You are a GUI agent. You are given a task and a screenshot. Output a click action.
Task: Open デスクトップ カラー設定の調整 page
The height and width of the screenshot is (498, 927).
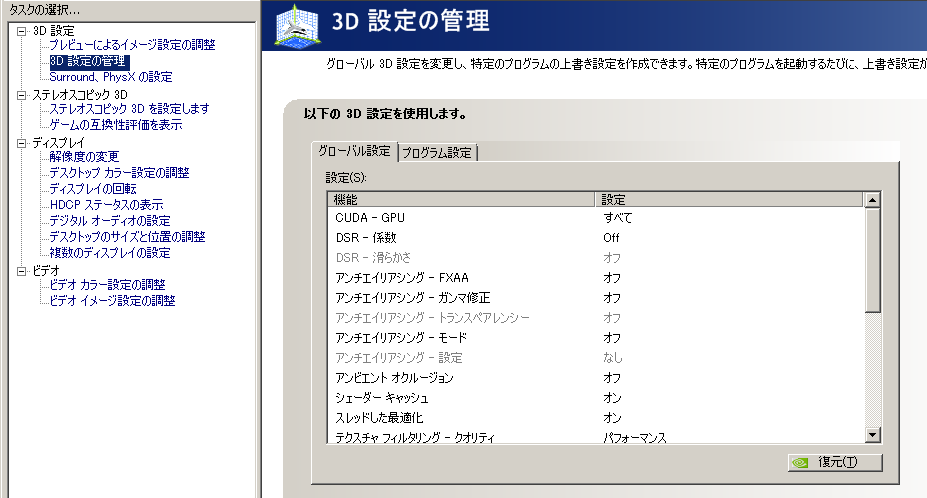[x=119, y=173]
